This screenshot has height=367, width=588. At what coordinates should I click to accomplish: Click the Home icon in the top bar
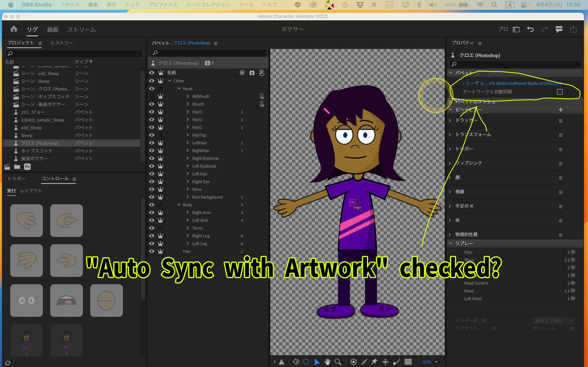[x=14, y=29]
